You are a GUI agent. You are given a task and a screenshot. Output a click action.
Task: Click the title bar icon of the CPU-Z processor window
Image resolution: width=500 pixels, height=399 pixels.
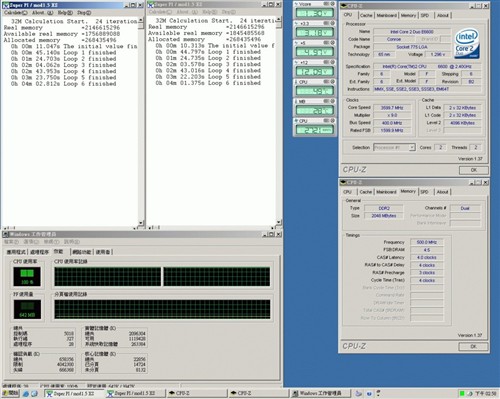pyautogui.click(x=344, y=6)
